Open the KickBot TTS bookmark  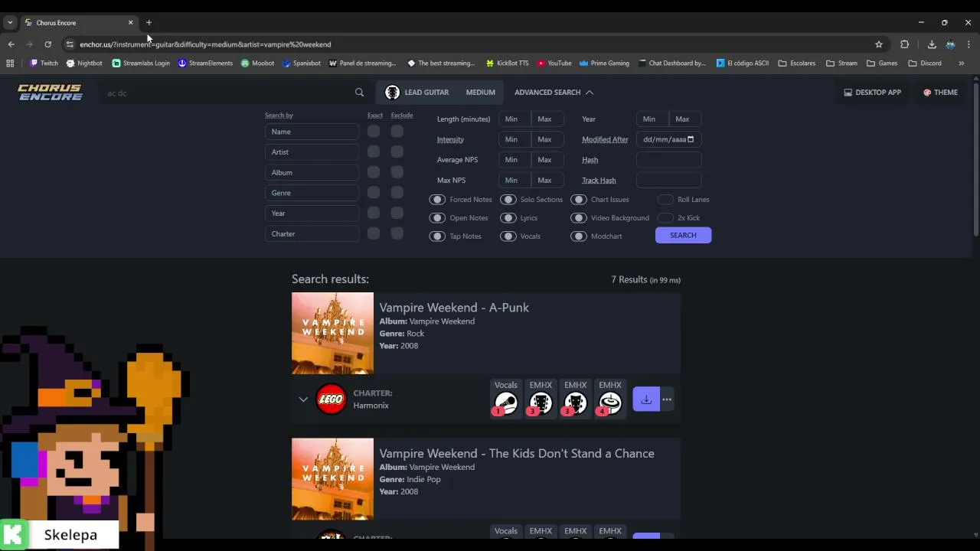click(507, 64)
